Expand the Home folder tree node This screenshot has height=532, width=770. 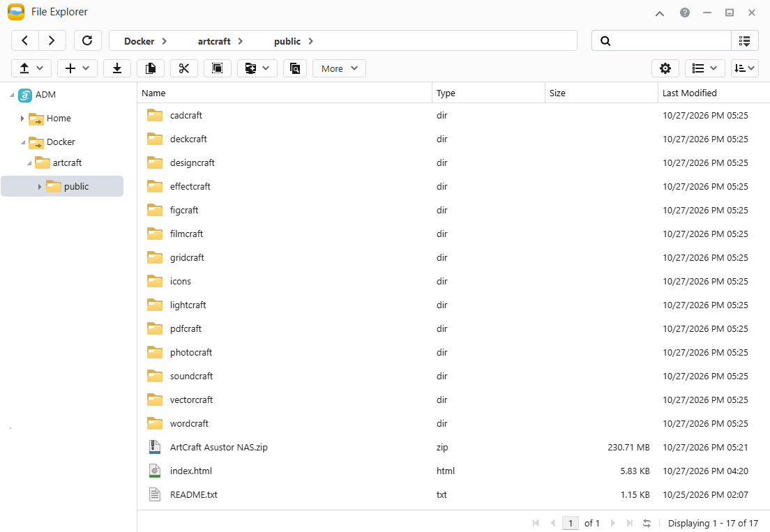point(22,119)
